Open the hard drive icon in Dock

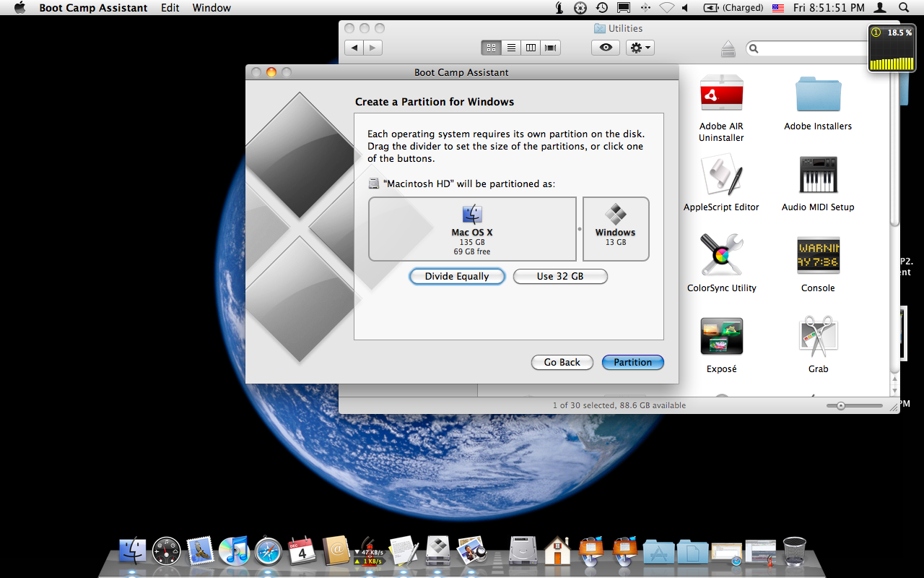tap(523, 551)
